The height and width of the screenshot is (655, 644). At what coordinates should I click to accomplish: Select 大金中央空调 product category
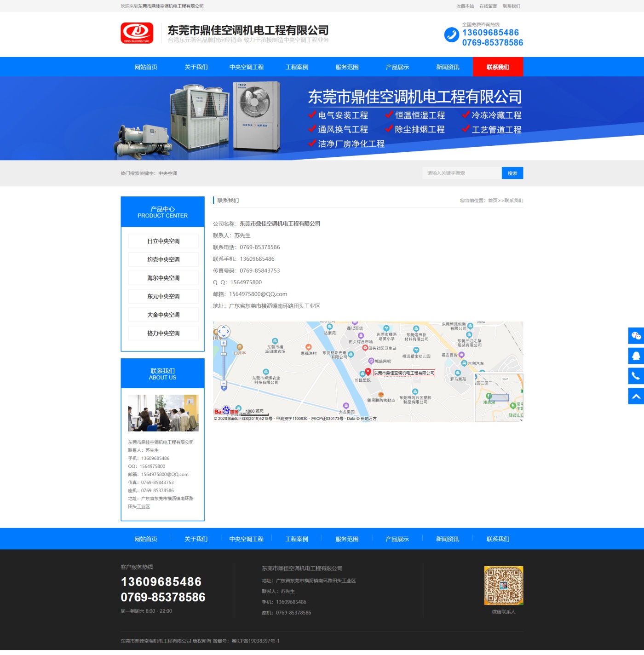tap(163, 315)
